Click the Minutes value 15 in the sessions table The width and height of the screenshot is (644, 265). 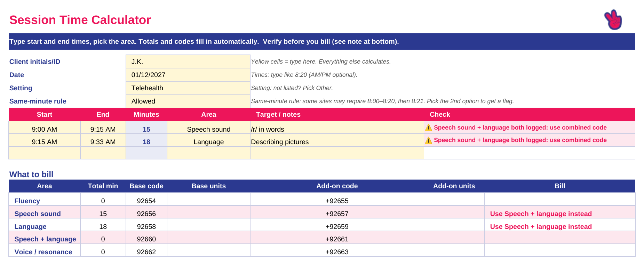point(146,129)
